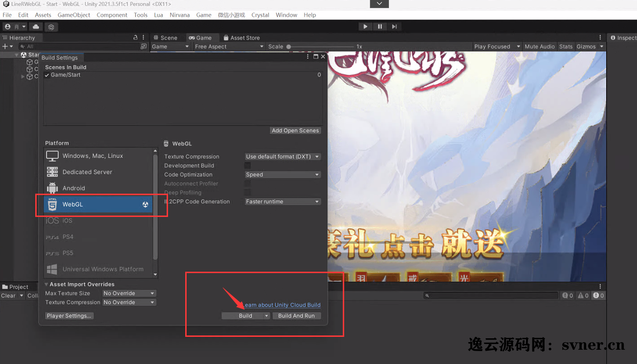
Task: Select the Start scene Unity icon in Hierarchy
Action: coord(24,55)
